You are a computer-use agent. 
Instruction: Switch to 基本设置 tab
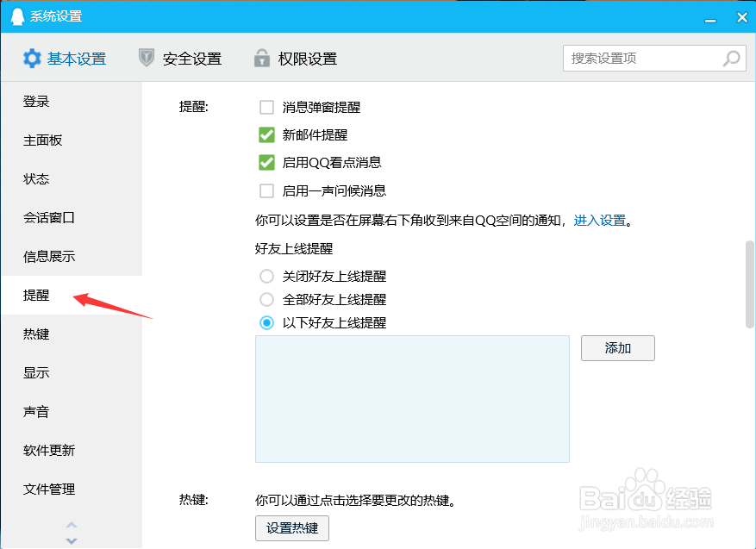(x=65, y=59)
